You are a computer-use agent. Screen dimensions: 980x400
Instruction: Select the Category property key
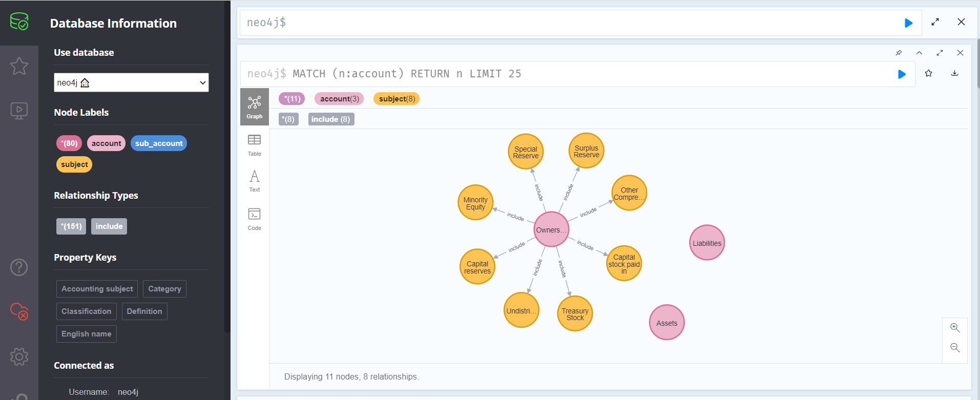(164, 289)
